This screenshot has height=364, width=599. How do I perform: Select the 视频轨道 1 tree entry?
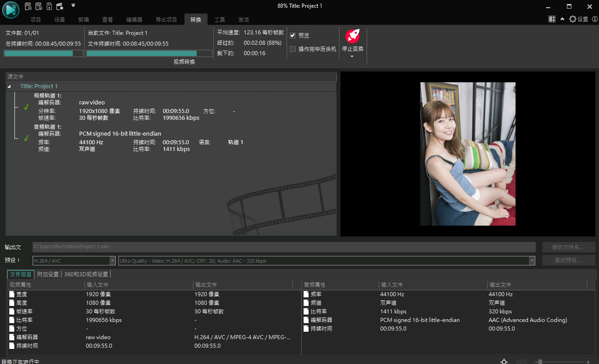click(x=47, y=96)
